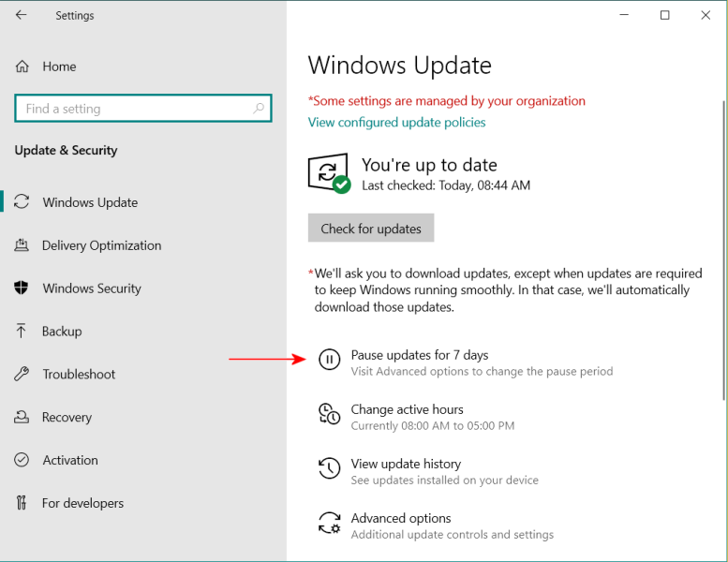This screenshot has width=728, height=562.
Task: Click the Advanced options sync-gear icon
Action: pos(329,523)
